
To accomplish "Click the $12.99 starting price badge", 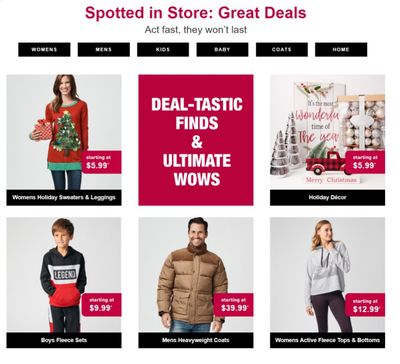I will click(365, 305).
